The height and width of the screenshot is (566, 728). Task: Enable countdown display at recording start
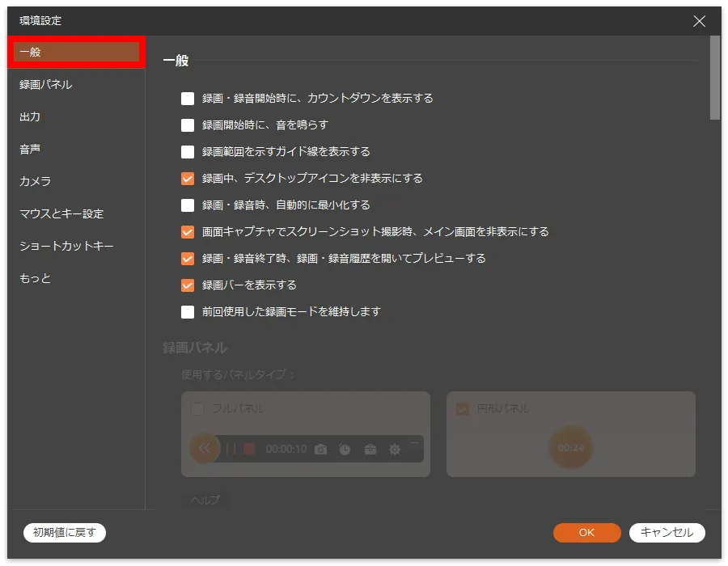[x=188, y=99]
